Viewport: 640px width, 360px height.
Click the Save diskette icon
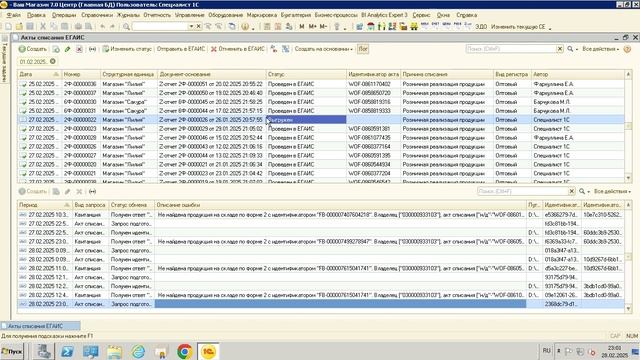pyautogui.click(x=30, y=27)
